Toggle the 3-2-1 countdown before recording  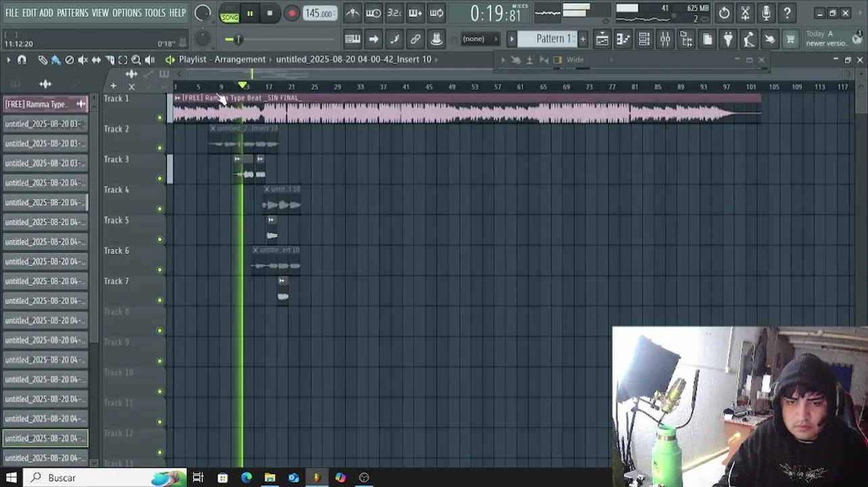click(395, 13)
